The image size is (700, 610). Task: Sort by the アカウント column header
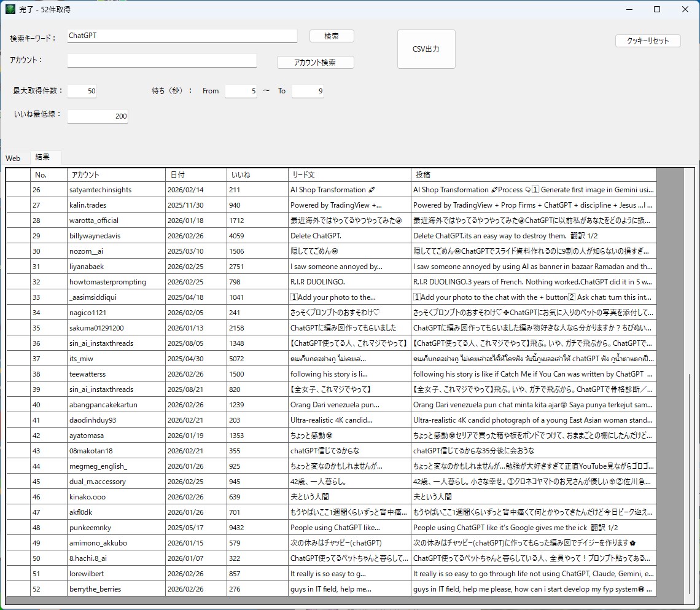point(116,175)
